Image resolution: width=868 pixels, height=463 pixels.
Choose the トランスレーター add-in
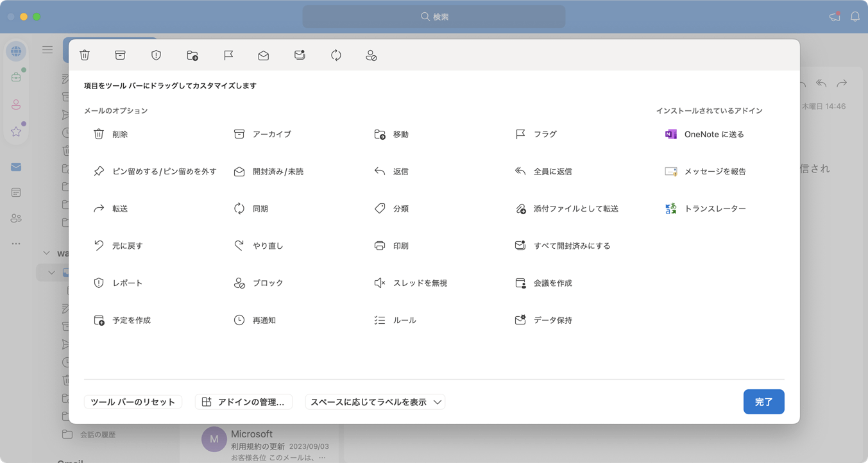coord(706,208)
